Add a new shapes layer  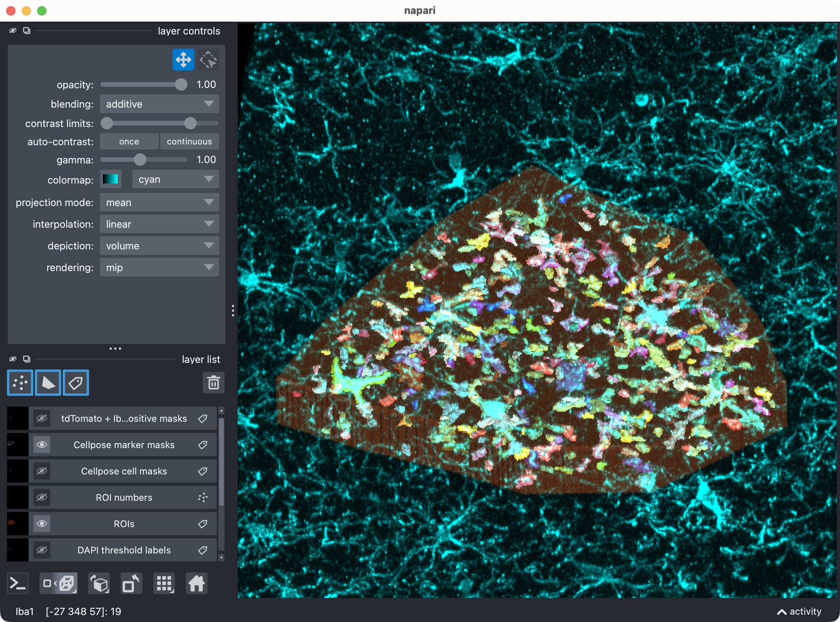pos(48,383)
